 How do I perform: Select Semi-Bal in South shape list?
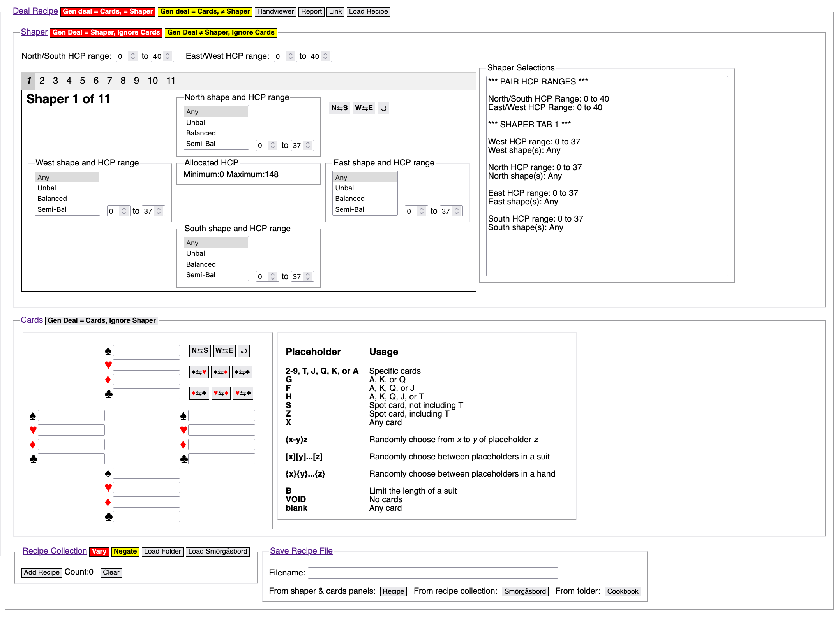(x=216, y=275)
